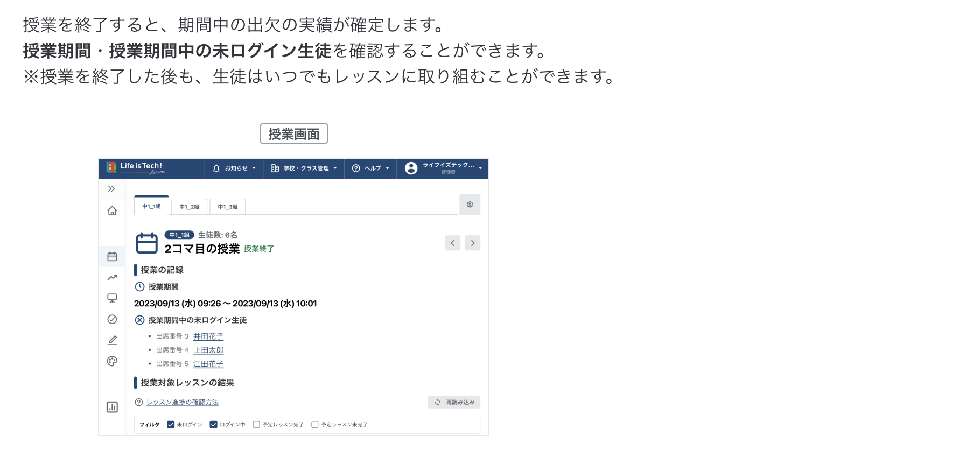The width and height of the screenshot is (980, 450).
Task: Uncheck the 未ログイン filter checkbox
Action: point(171,425)
